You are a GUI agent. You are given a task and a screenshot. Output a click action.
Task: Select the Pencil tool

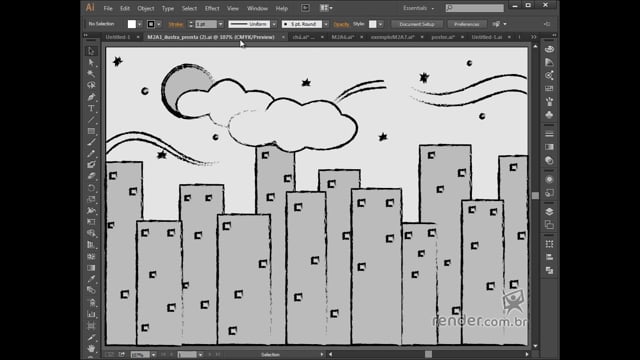pyautogui.click(x=91, y=154)
